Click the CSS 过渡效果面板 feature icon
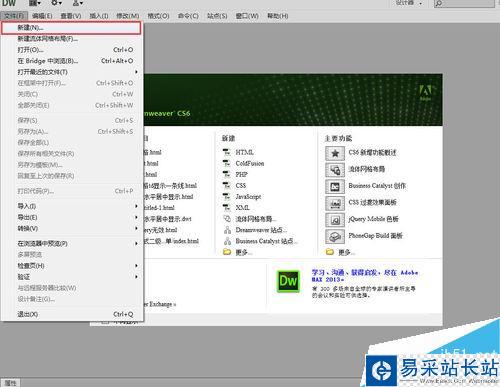The width and height of the screenshot is (500, 387). click(335, 203)
